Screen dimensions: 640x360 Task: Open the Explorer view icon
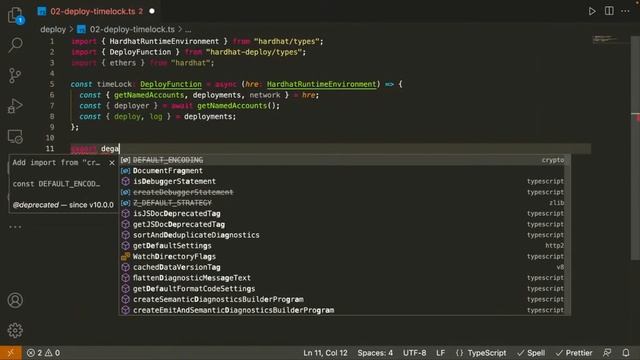(x=16, y=16)
